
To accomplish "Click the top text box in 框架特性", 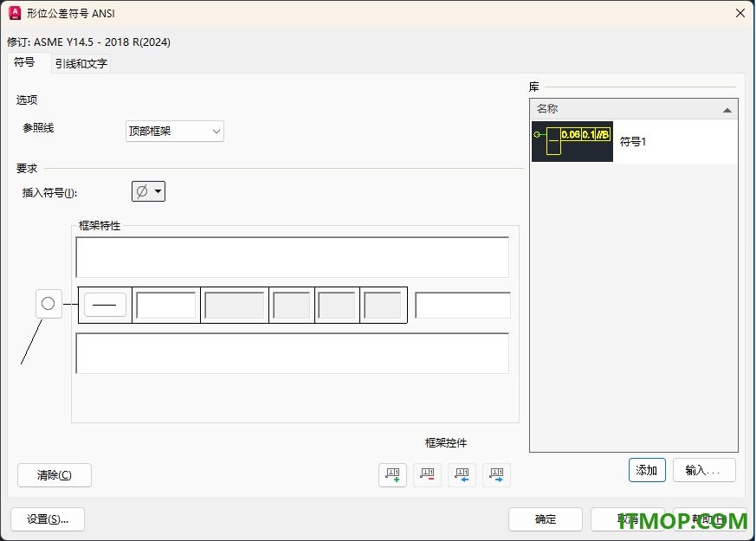I will 292,257.
